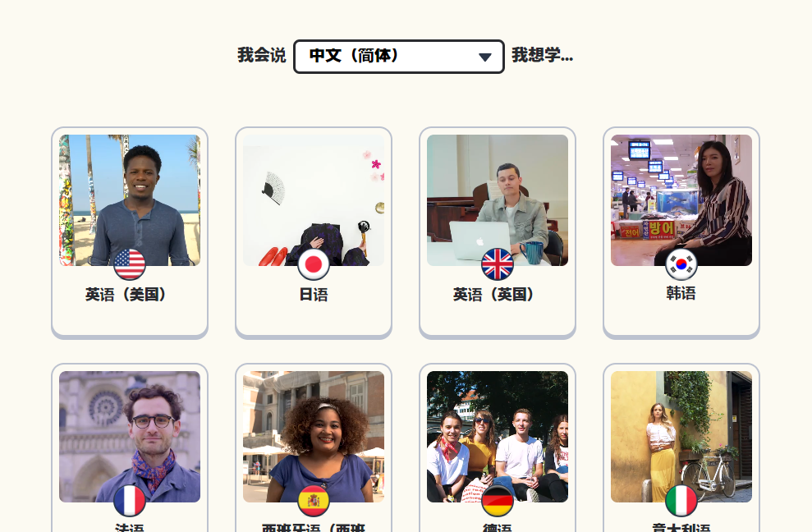This screenshot has width=812, height=532.
Task: Choose the 英语（美国）course label
Action: 126,294
